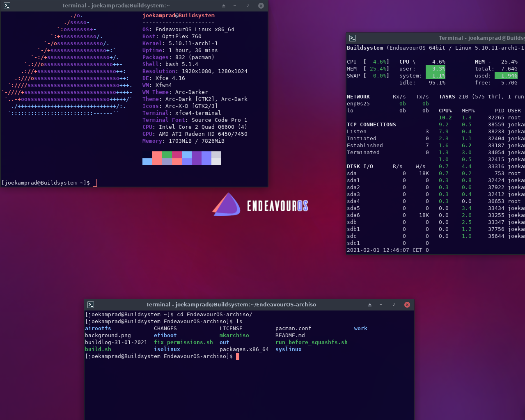Click the 'enp0s25' network interface row

tap(388, 104)
